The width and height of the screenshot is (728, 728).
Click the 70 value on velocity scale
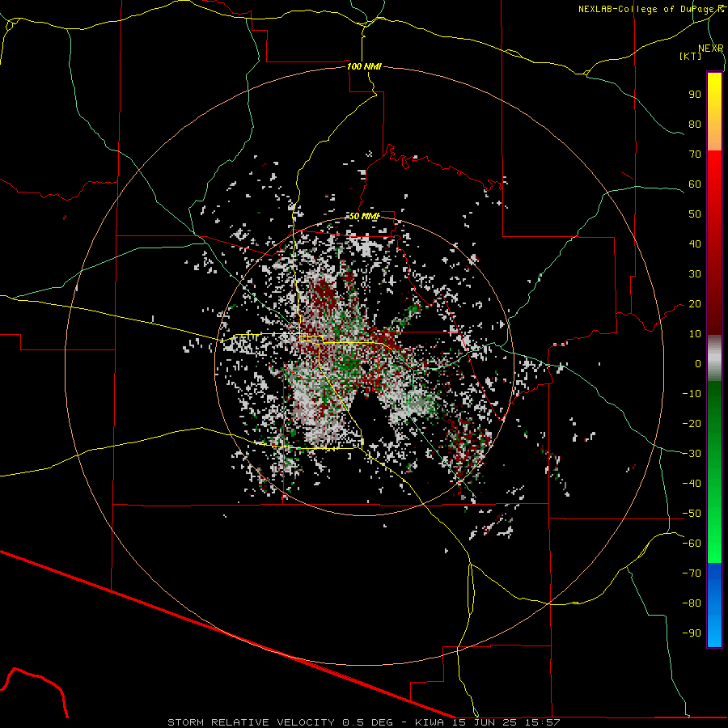695,154
